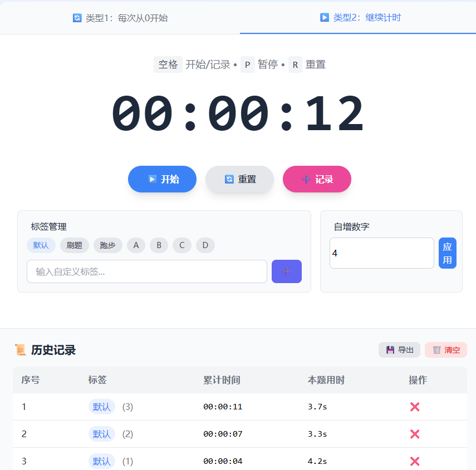476x470 pixels.
Task: Click the gray 重置 reset button
Action: tap(239, 179)
